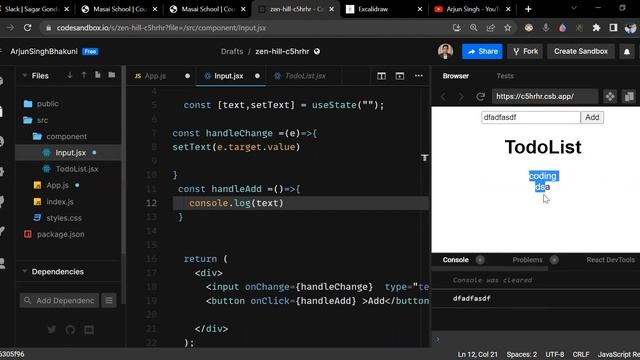Click sandbox name zen-hill-c5hrhr
This screenshot has width=640, height=360.
[282, 51]
